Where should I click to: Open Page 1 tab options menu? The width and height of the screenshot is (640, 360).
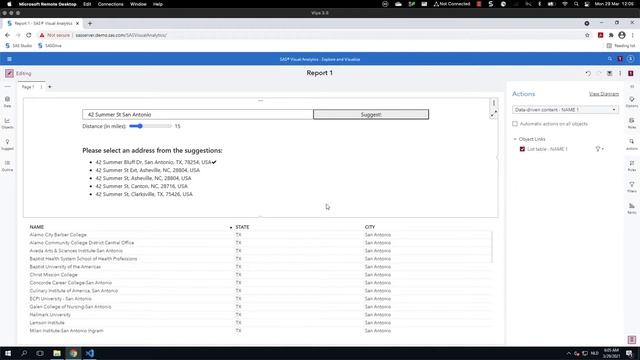point(41,87)
